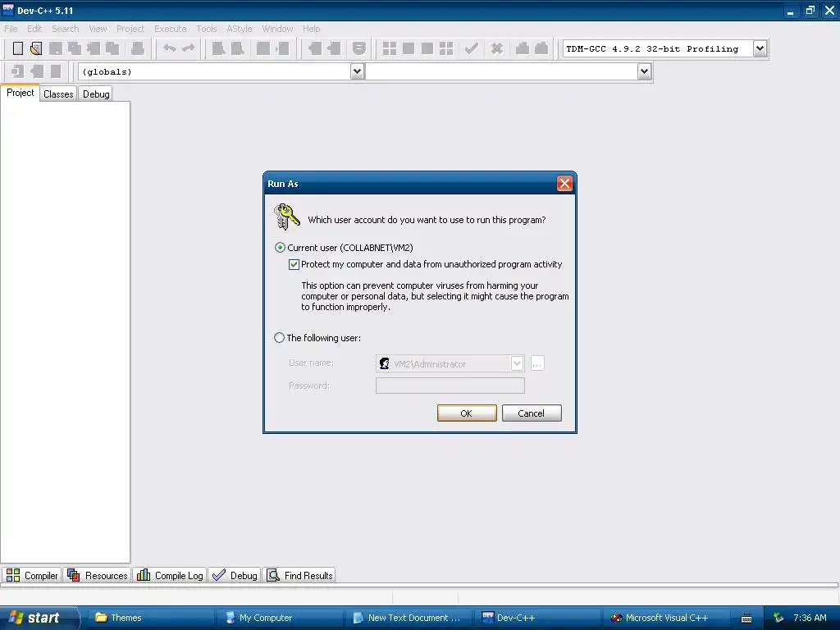Open the Resources bottom tab
Image resolution: width=840 pixels, height=630 pixels.
(x=98, y=575)
